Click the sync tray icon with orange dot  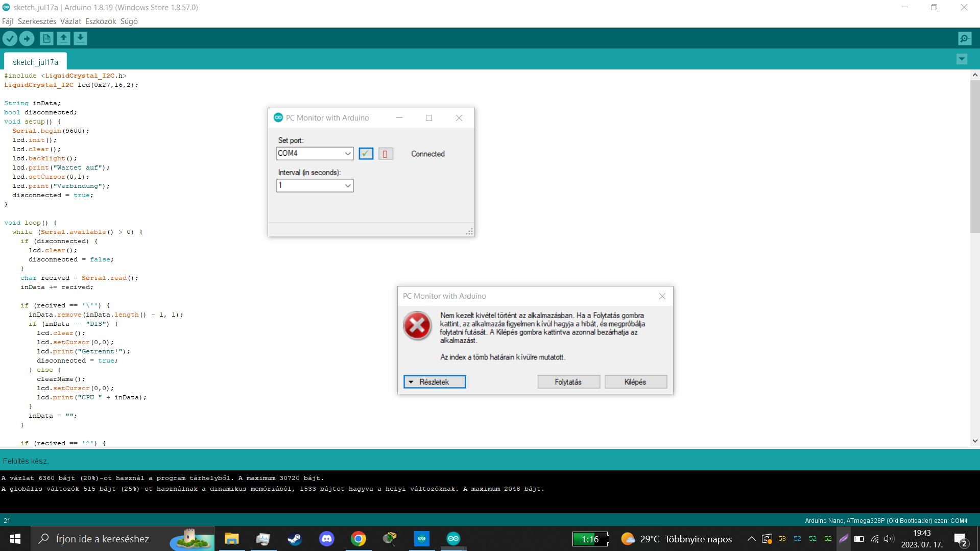pos(767,539)
